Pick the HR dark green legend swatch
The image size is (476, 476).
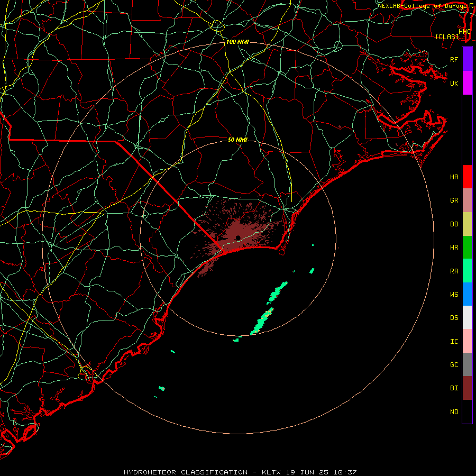click(x=467, y=248)
